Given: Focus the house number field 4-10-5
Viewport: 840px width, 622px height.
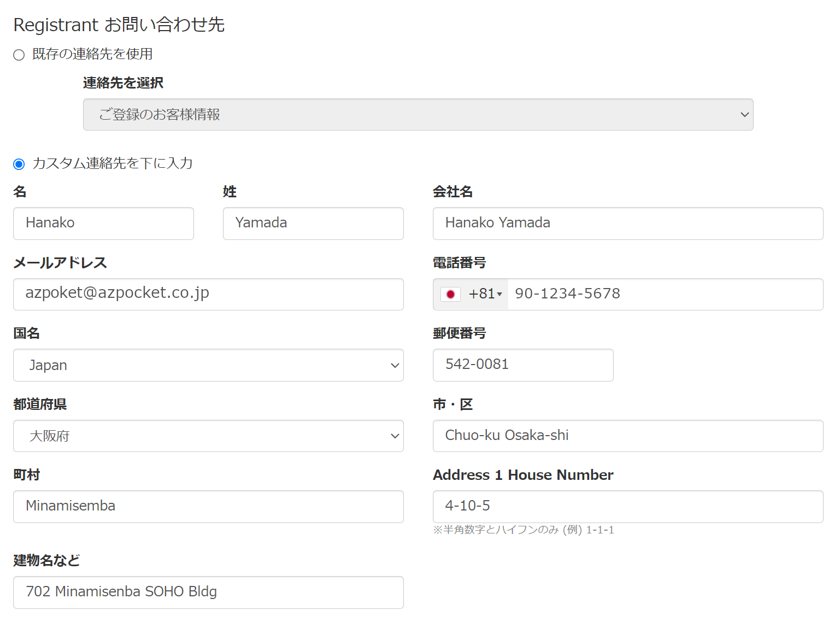Looking at the screenshot, I should [x=627, y=507].
